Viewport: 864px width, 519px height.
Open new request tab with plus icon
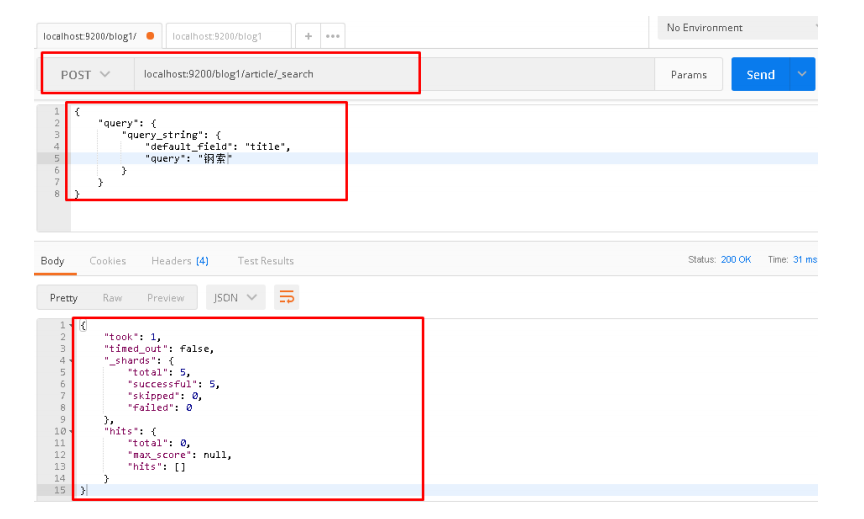pyautogui.click(x=308, y=36)
